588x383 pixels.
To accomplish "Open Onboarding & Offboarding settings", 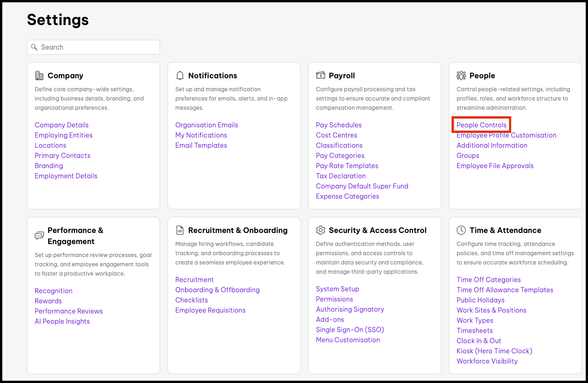I will pos(217,290).
